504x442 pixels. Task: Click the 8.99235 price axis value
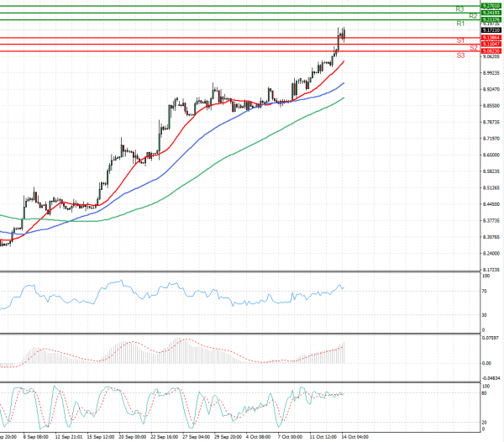click(x=491, y=72)
